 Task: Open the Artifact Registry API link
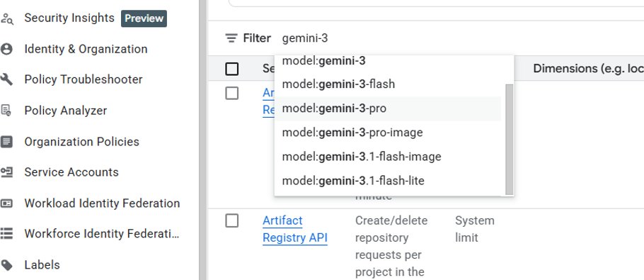tap(295, 230)
